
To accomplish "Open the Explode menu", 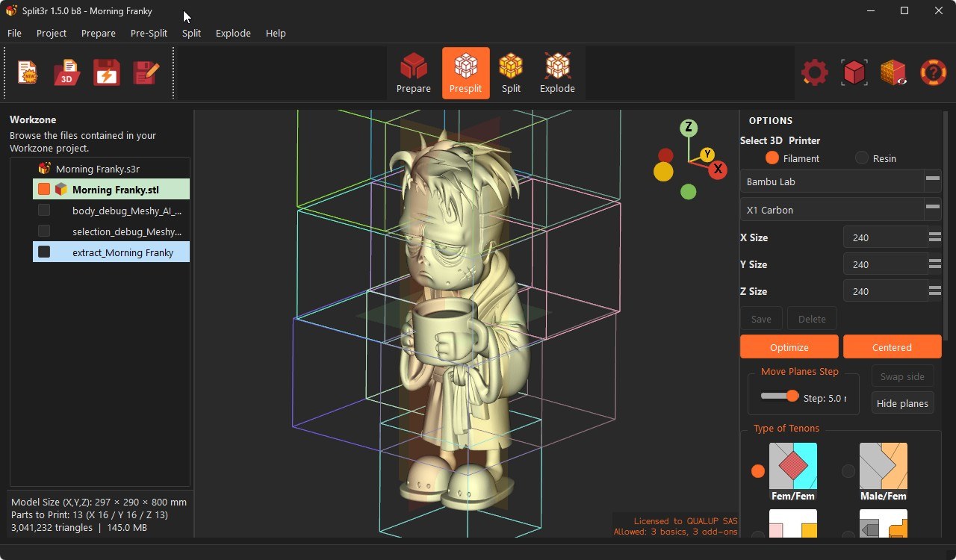I will 233,33.
